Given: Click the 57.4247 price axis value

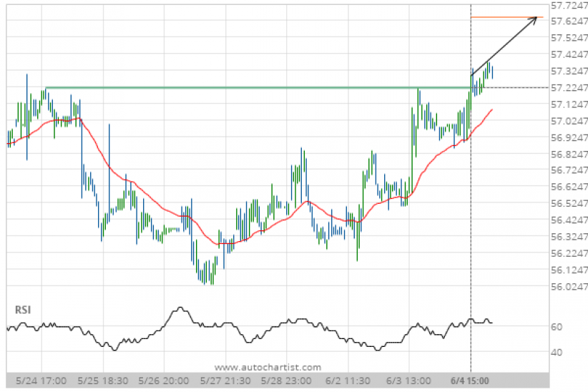Looking at the screenshot, I should (569, 55).
